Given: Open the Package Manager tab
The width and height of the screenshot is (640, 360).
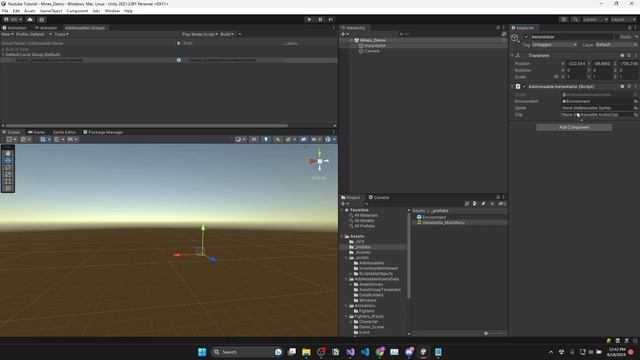Looking at the screenshot, I should pos(103,132).
